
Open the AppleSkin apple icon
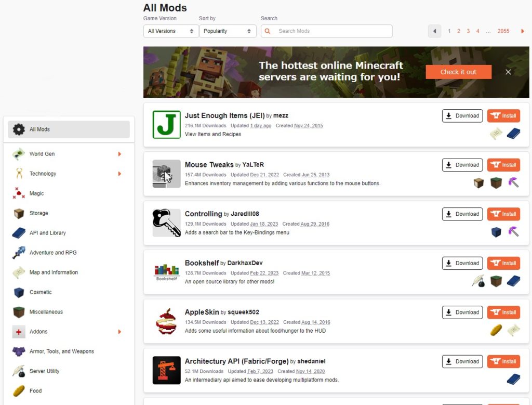coord(166,321)
